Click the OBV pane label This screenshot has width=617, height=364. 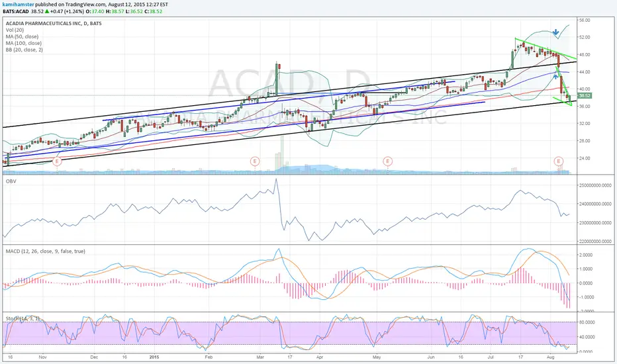tap(11, 181)
